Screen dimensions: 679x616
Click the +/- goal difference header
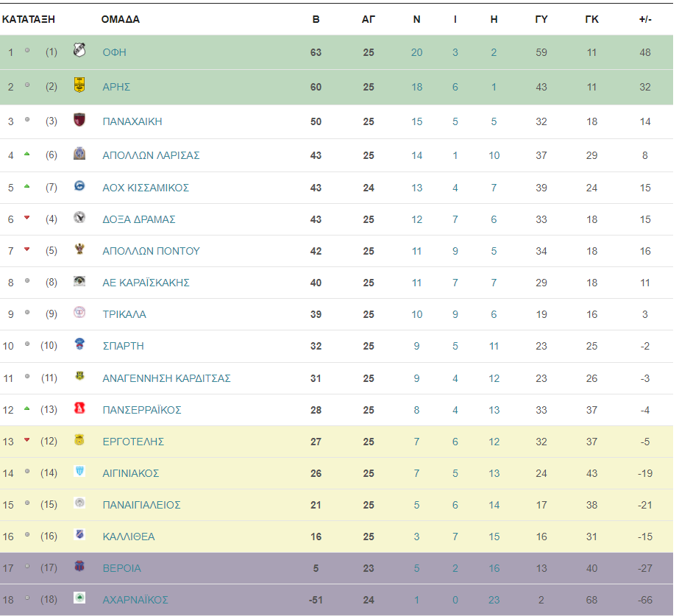[645, 19]
